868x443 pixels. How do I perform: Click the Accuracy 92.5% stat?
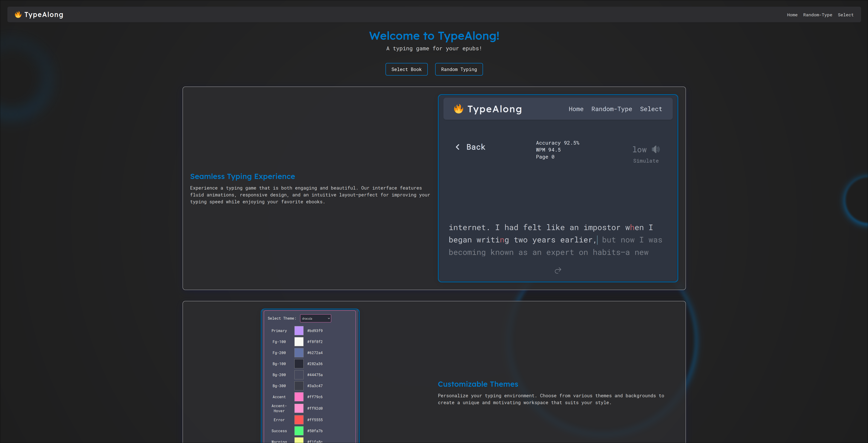(x=557, y=143)
